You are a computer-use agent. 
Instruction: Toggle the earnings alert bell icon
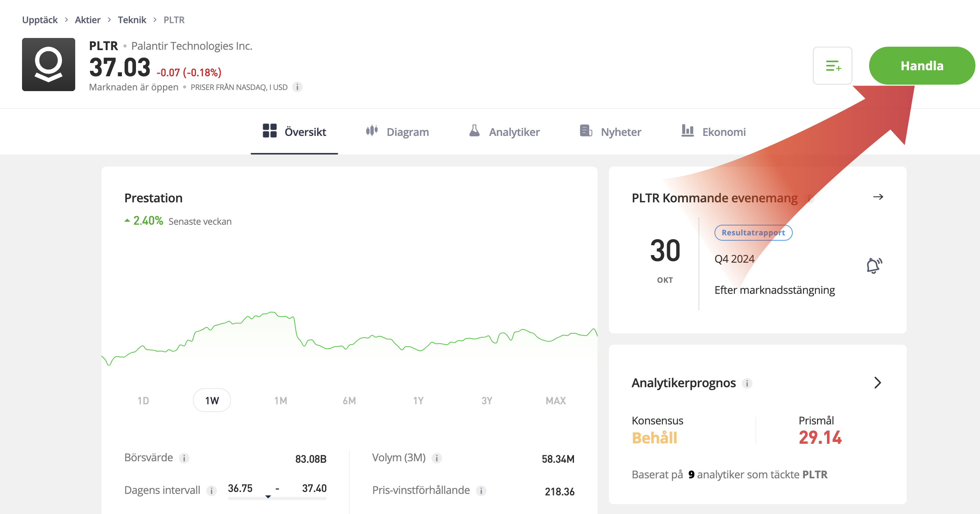[874, 265]
